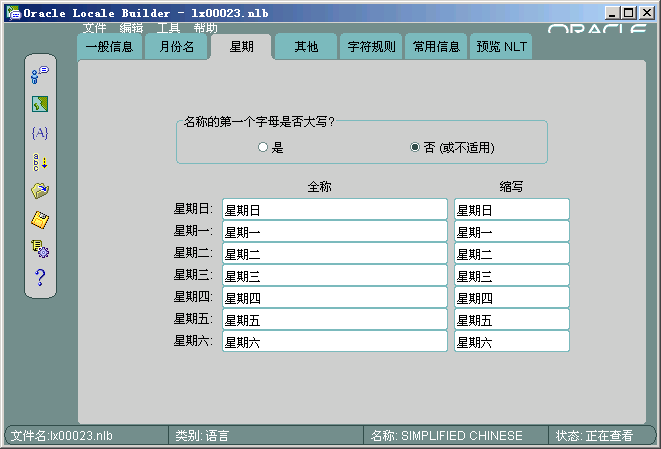The height and width of the screenshot is (449, 661).
Task: Switch to the 月份名 tab
Action: coord(175,47)
